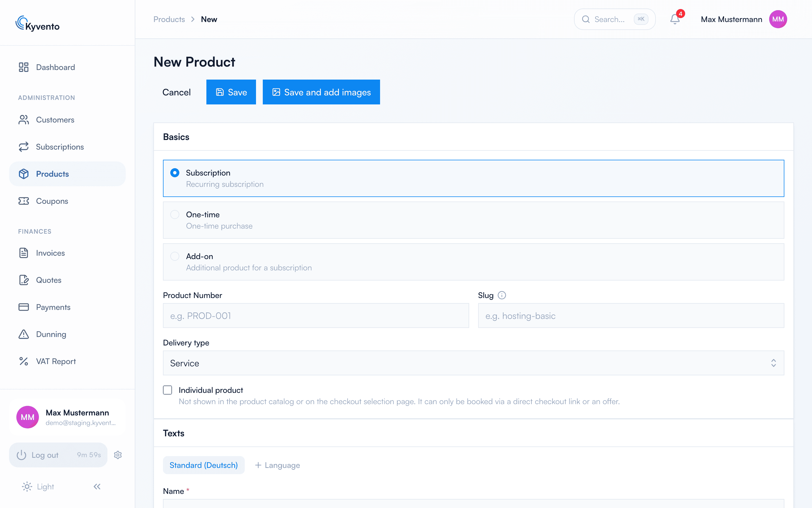The width and height of the screenshot is (812, 508).
Task: Toggle the Individual product checkbox
Action: click(x=167, y=390)
